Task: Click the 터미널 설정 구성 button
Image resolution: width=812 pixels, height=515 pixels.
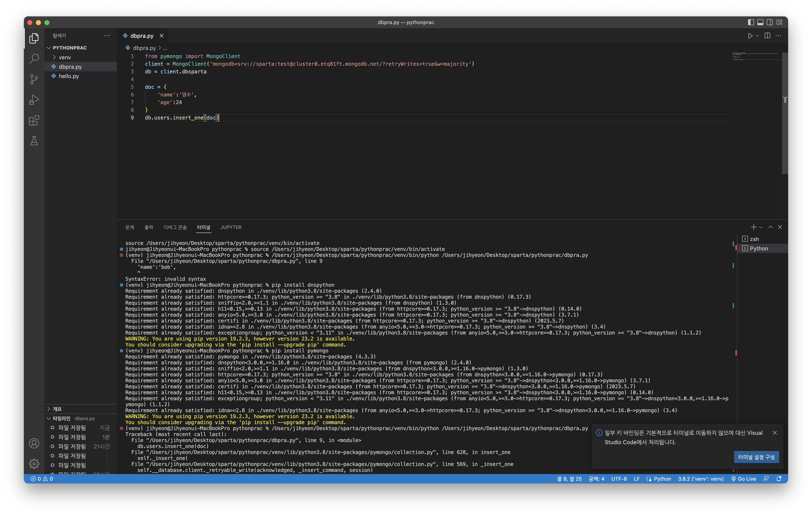Action: (x=756, y=457)
